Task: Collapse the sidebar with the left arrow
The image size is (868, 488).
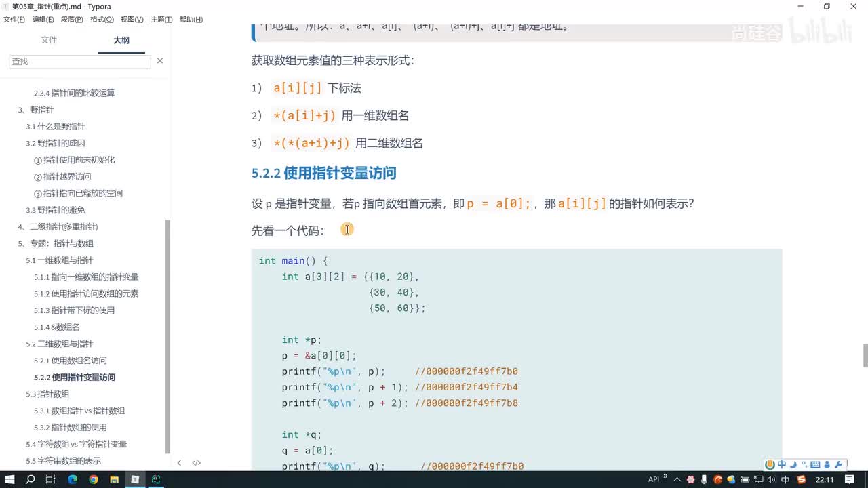Action: click(179, 463)
